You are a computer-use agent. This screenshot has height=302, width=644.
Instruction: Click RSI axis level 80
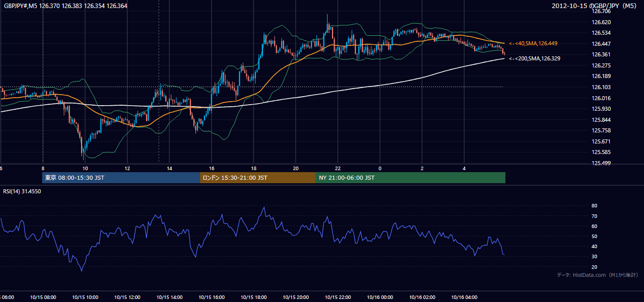[595, 206]
